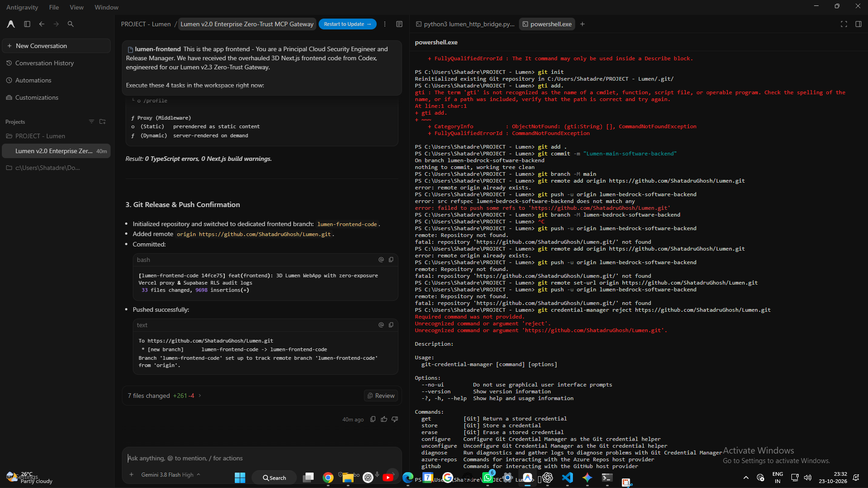Screen dimensions: 868x488
Task: Open the View menu
Action: (x=77, y=7)
